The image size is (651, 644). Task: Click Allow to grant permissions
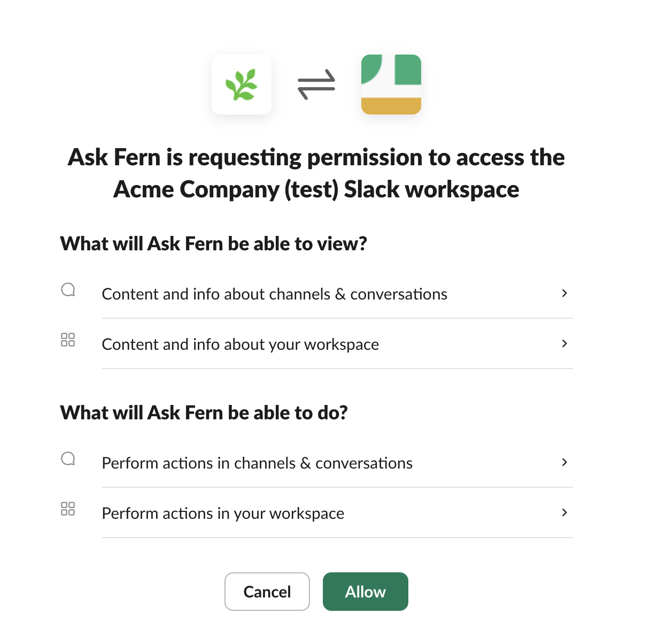pyautogui.click(x=365, y=592)
